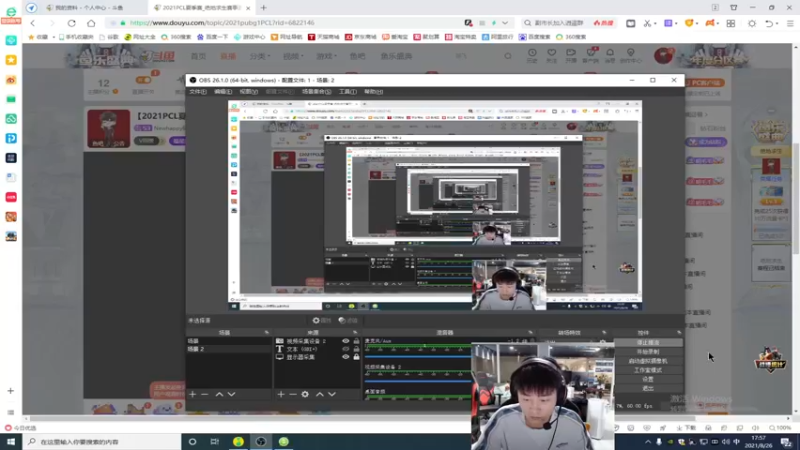The height and width of the screenshot is (450, 800).
Task: Move source down in Sources panel
Action: [x=332, y=394]
